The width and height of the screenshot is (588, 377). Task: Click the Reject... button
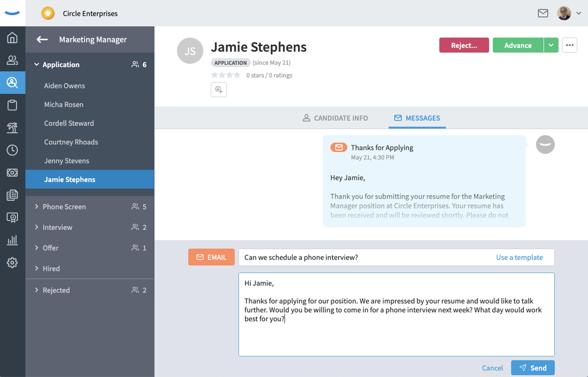tap(464, 45)
